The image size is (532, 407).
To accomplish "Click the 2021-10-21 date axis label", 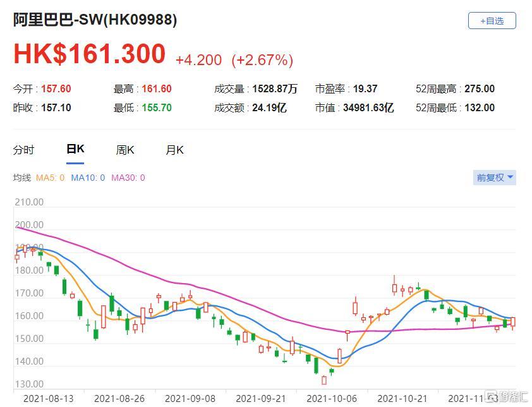I will [402, 399].
